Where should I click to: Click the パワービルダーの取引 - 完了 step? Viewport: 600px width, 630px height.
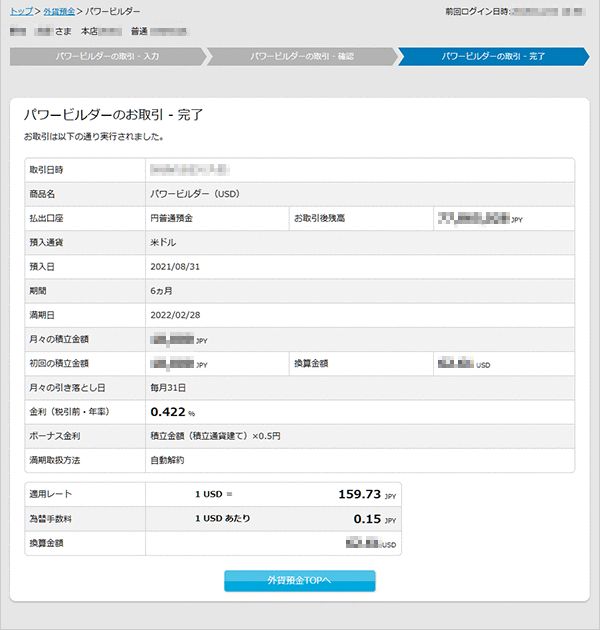pyautogui.click(x=493, y=56)
